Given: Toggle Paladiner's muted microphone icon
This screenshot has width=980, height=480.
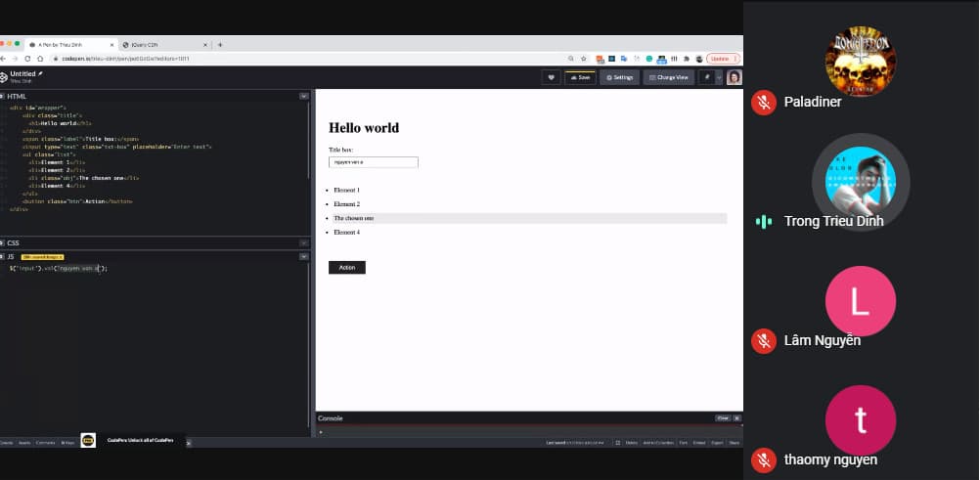Looking at the screenshot, I should pyautogui.click(x=764, y=102).
